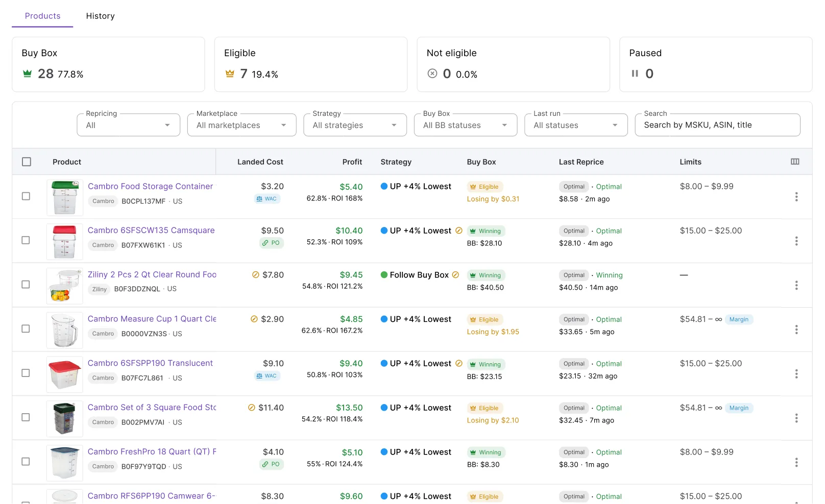Expand the Last run statuses dropdown
Viewport: 825px width, 504px height.
coord(576,125)
